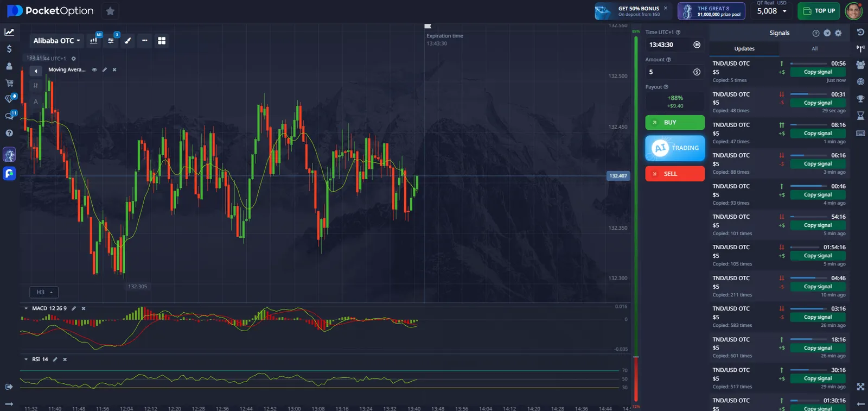Open tournaments trophy icon in right sidebar
The width and height of the screenshot is (868, 411).
(860, 99)
